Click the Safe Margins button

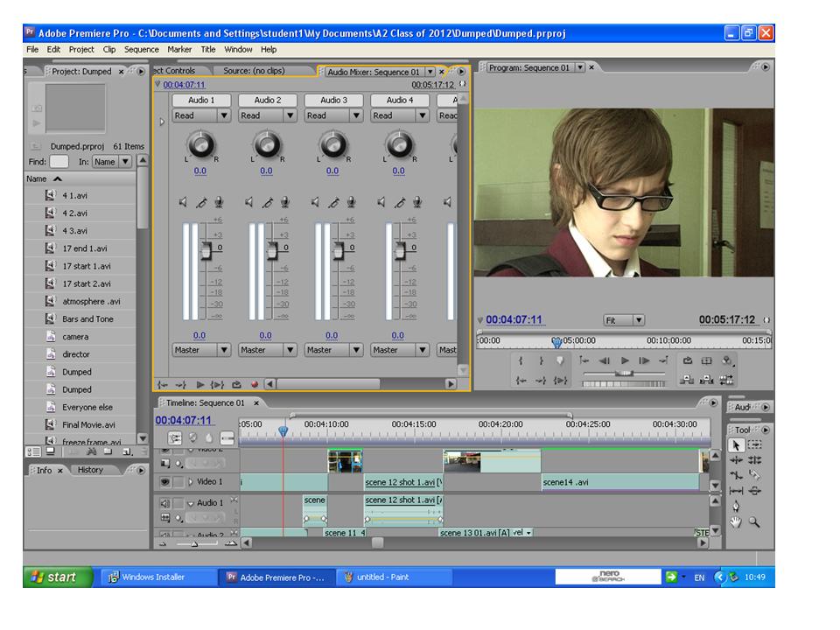(x=707, y=361)
